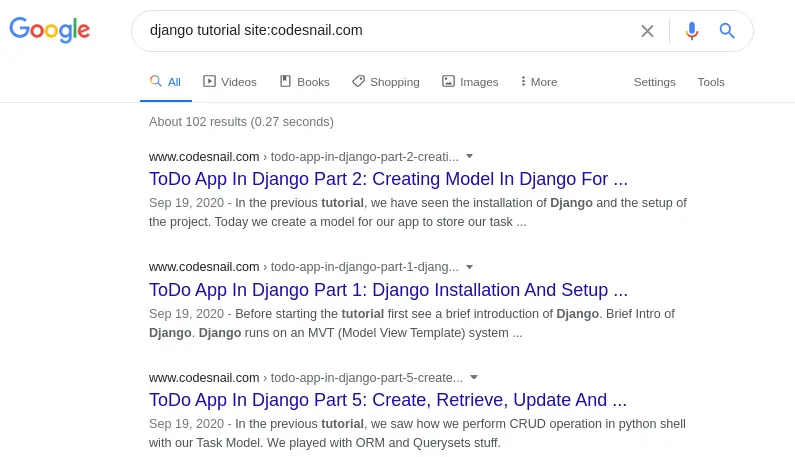Expand dropdown arrow beside part-2-creati URL
The width and height of the screenshot is (795, 457).
coord(469,156)
